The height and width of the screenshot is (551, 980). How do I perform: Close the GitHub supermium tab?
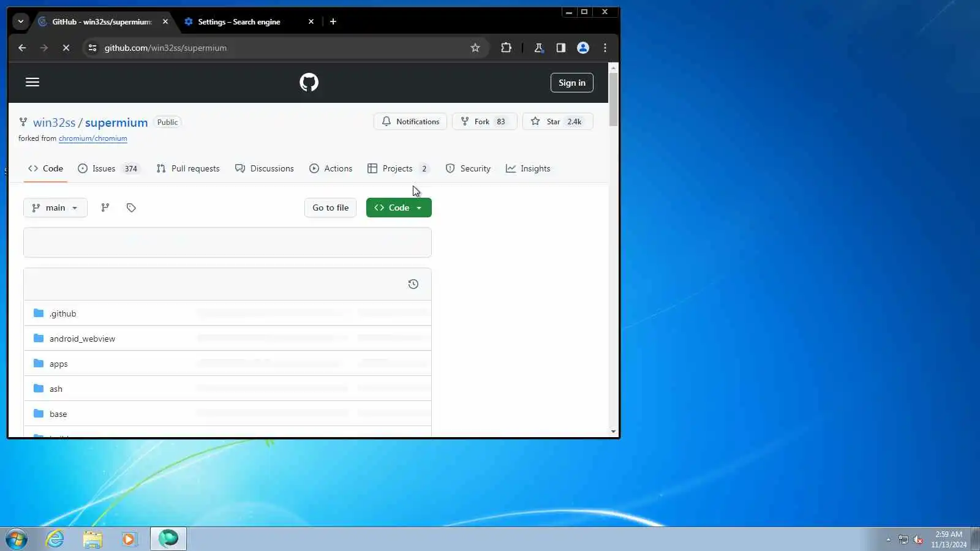pyautogui.click(x=165, y=21)
